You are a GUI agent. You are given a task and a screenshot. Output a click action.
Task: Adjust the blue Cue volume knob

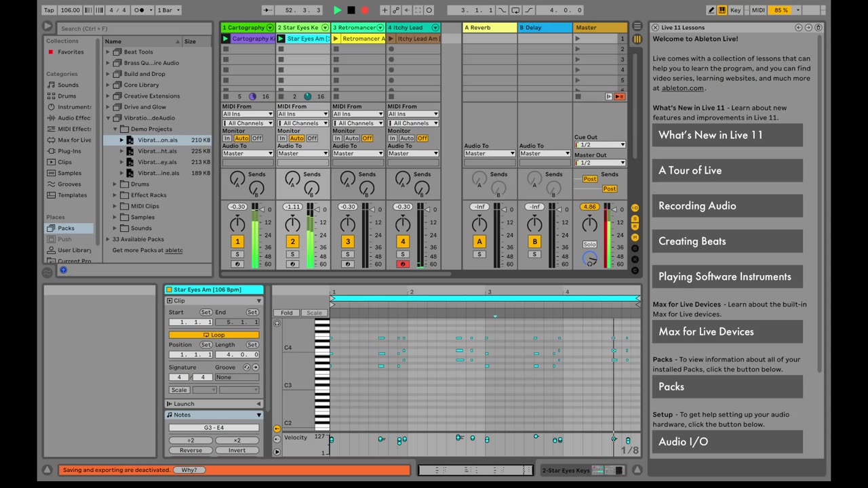coord(590,258)
